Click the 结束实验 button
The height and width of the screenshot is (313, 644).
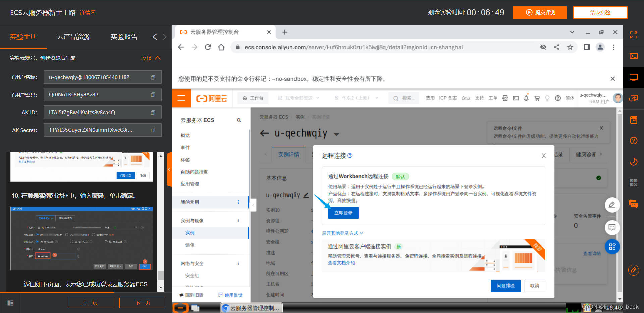pos(600,12)
